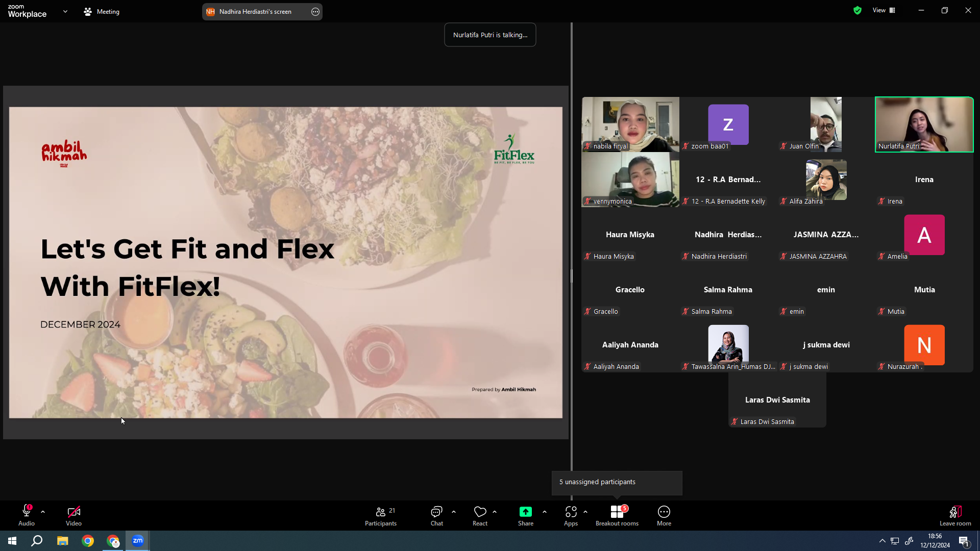Click the Tawassalna Arin participant photo

click(728, 344)
